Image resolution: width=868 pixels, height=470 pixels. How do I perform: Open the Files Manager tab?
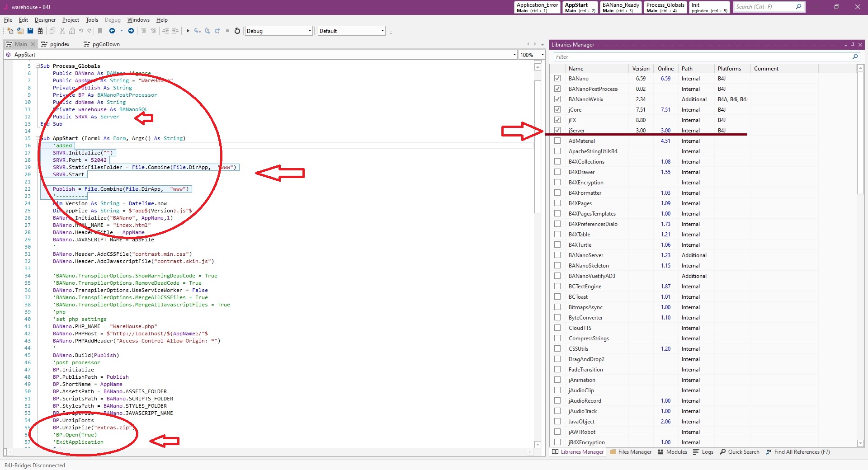[631, 452]
